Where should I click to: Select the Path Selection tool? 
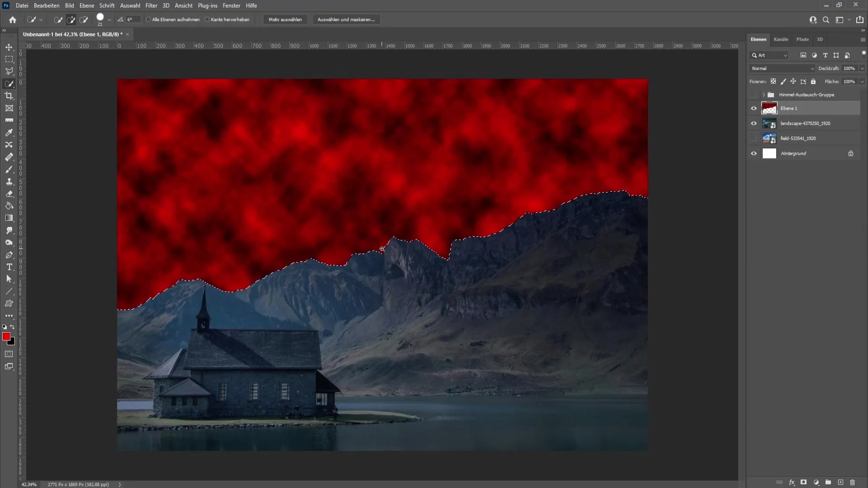click(x=9, y=279)
